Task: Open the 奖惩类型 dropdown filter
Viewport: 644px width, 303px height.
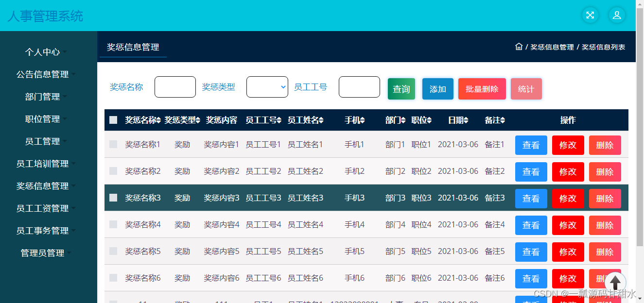Action: pos(267,87)
